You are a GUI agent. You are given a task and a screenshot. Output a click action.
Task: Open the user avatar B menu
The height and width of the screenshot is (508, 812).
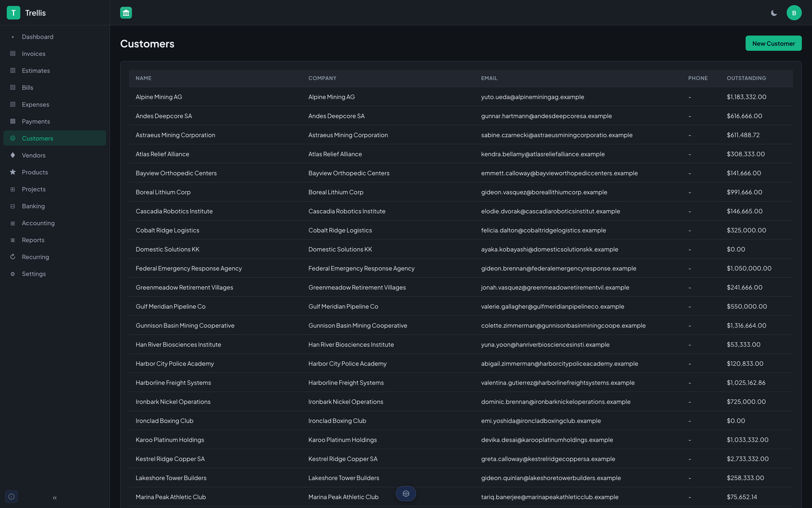[794, 12]
